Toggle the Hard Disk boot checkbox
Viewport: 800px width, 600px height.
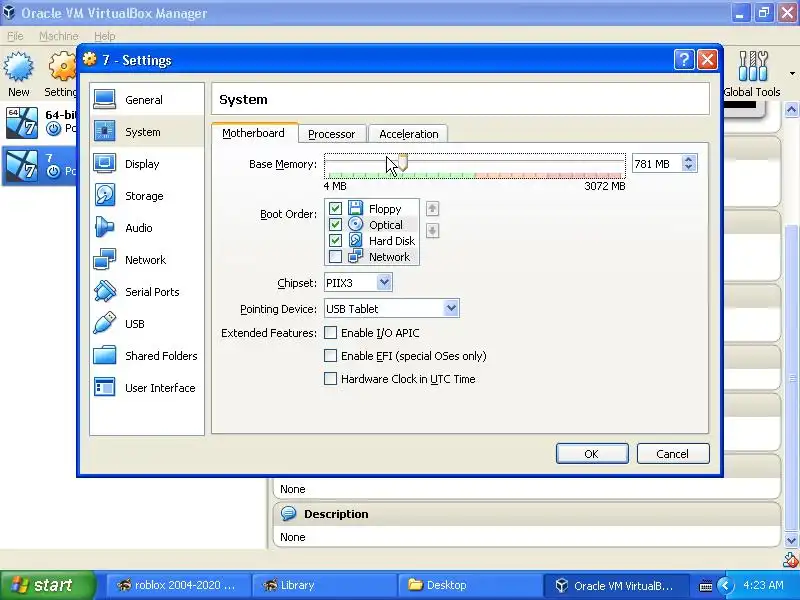pos(335,240)
